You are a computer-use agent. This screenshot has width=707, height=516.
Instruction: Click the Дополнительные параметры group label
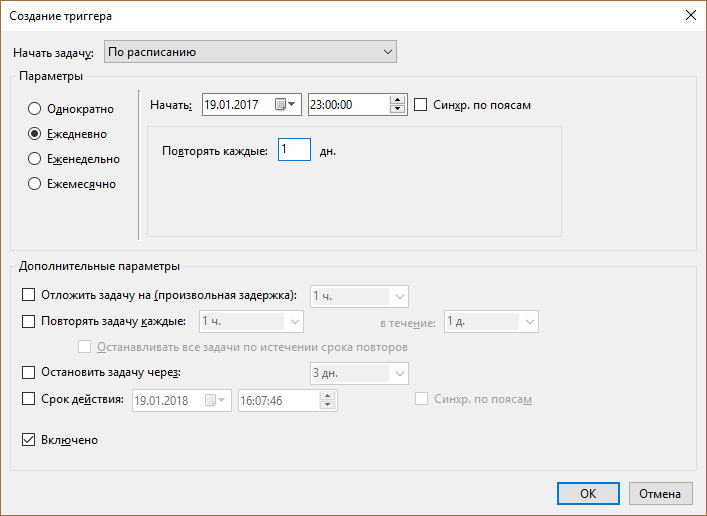pyautogui.click(x=99, y=266)
